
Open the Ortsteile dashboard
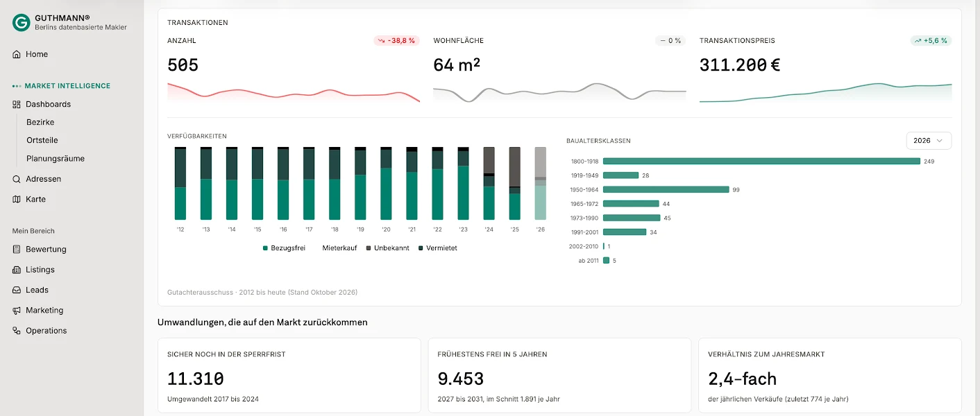tap(42, 140)
